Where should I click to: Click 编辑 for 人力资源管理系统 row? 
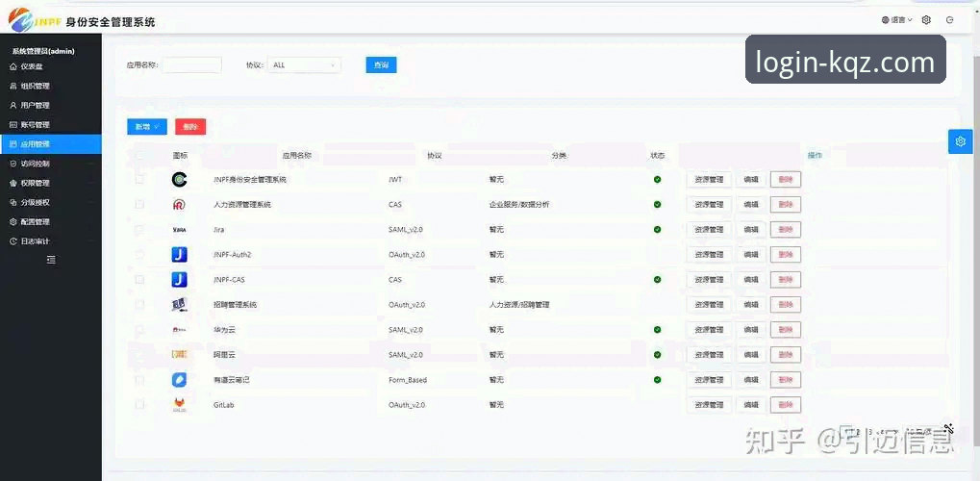(x=751, y=205)
